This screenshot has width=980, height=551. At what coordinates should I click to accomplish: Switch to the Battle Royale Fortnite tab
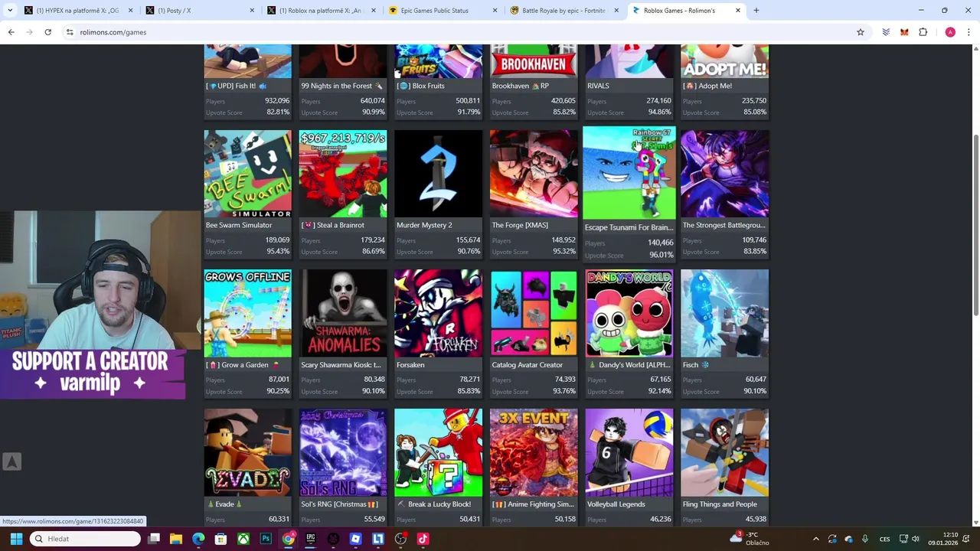coord(563,11)
